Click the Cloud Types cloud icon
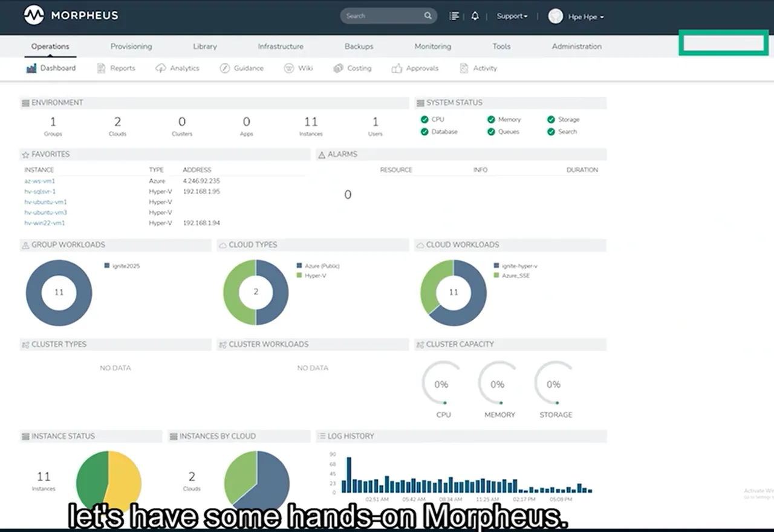 (x=223, y=245)
